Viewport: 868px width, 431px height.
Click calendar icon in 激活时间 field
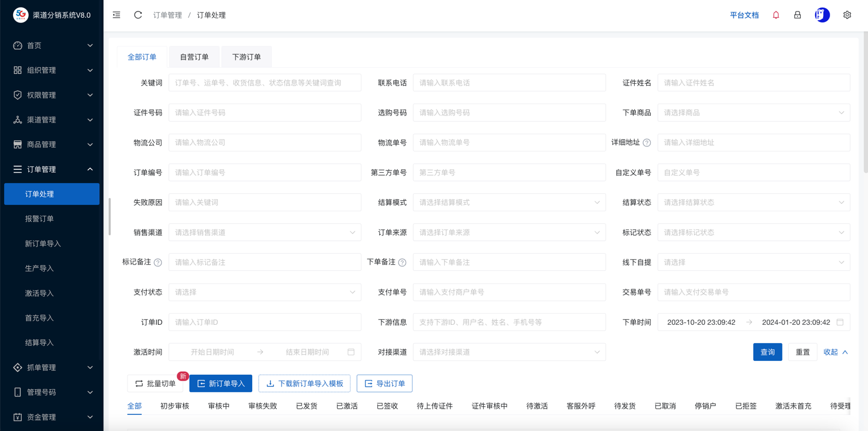[351, 352]
